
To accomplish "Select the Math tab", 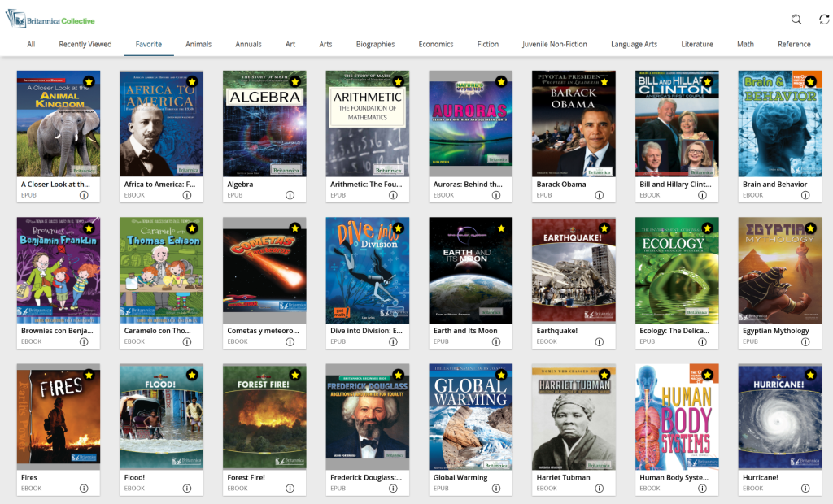I will [745, 44].
